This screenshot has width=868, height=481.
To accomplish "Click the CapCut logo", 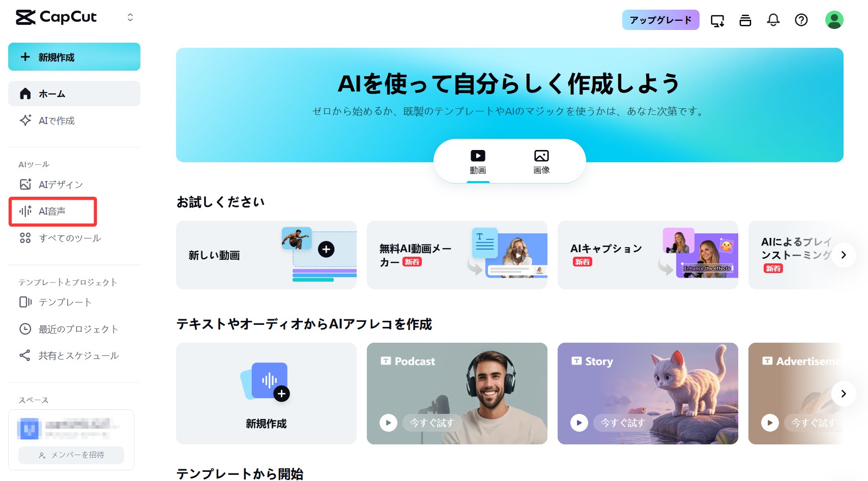I will [56, 17].
